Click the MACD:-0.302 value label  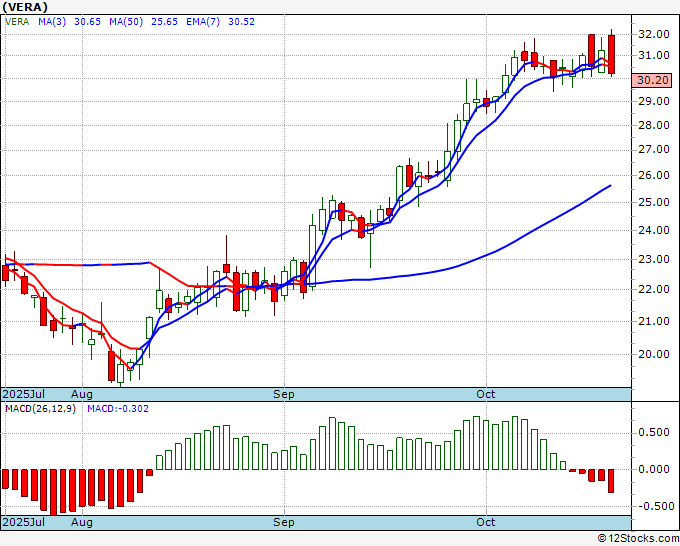pyautogui.click(x=118, y=409)
